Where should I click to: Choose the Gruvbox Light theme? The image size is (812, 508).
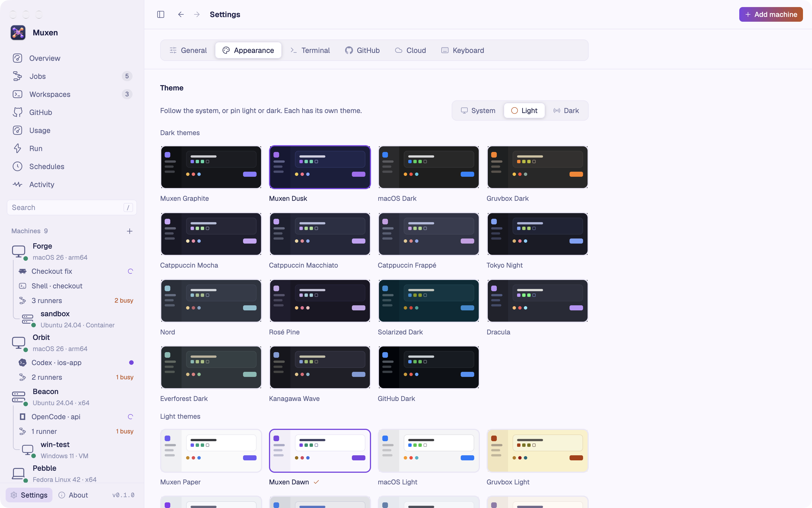[537, 450]
